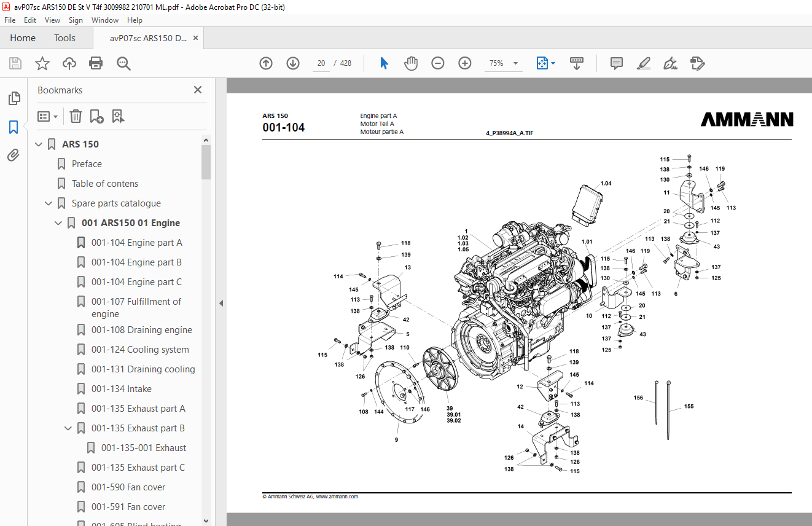The width and height of the screenshot is (812, 526).
Task: Delete selected bookmark trash icon
Action: [x=76, y=116]
